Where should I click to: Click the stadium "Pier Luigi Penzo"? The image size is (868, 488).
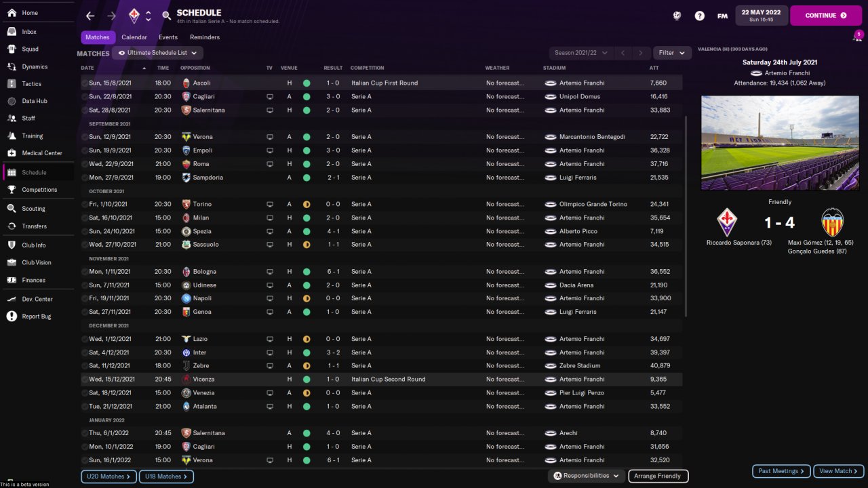(x=580, y=393)
